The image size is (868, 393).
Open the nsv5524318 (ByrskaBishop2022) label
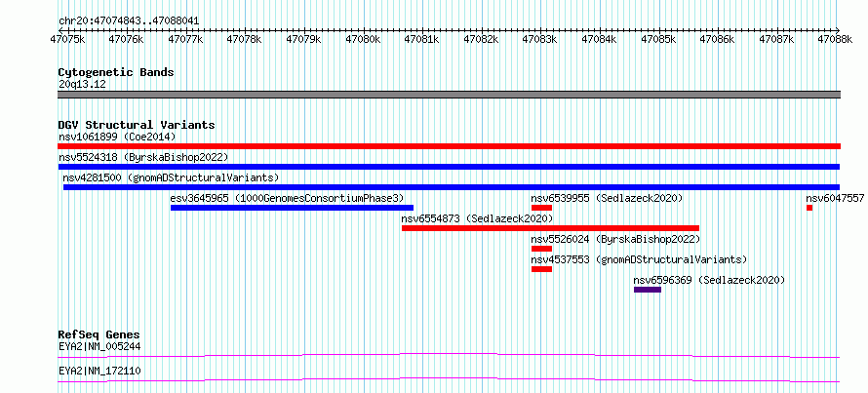[x=143, y=157]
